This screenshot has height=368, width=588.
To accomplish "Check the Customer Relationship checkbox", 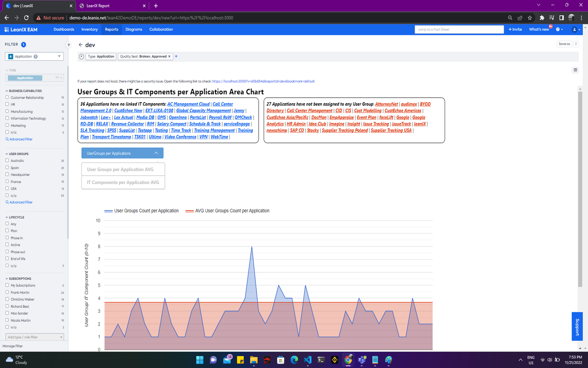I will [7, 98].
